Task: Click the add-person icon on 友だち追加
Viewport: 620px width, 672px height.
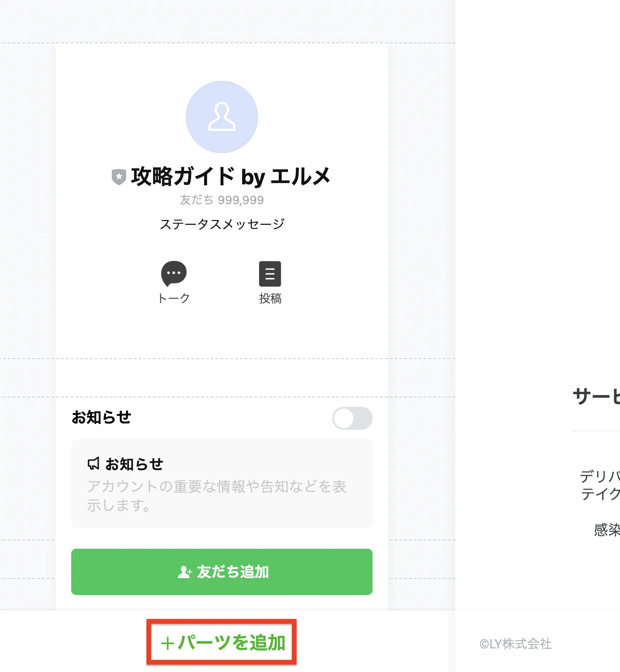Action: [184, 572]
